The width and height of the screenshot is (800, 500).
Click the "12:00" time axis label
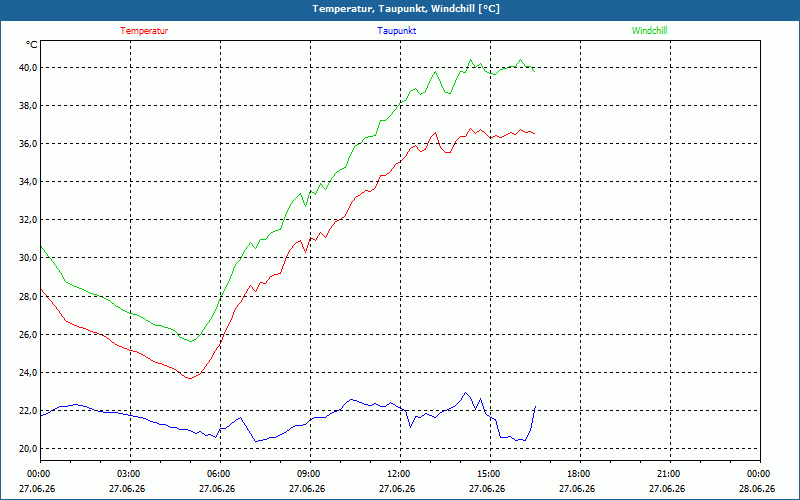pos(400,474)
